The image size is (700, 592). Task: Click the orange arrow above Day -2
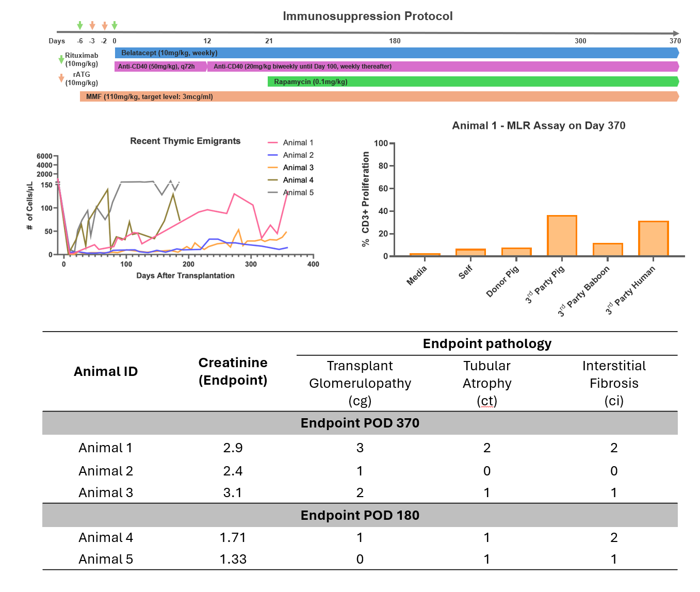(105, 26)
